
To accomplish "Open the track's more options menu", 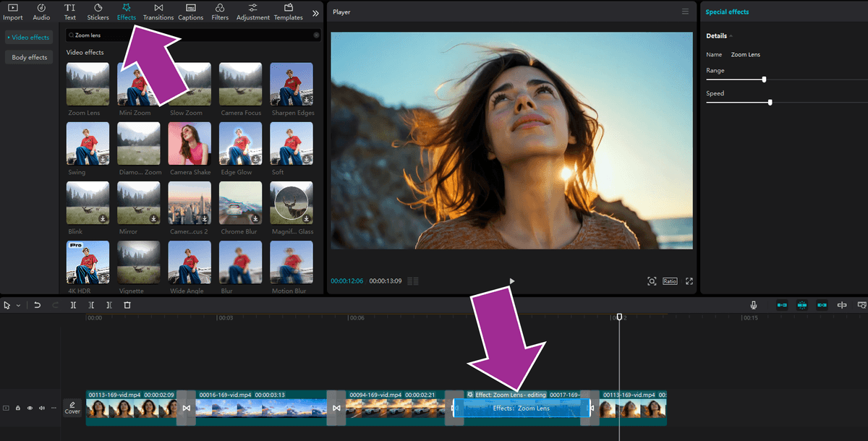I will click(x=54, y=408).
